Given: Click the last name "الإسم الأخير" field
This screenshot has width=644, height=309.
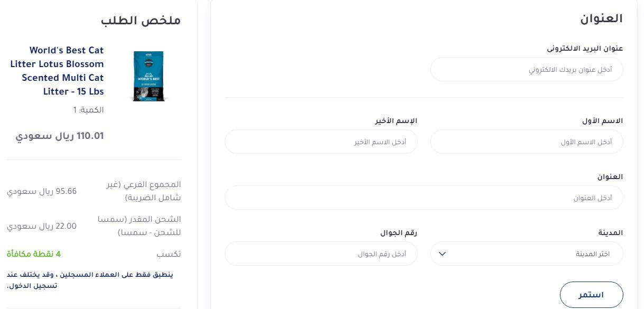Looking at the screenshot, I should click(x=321, y=142).
